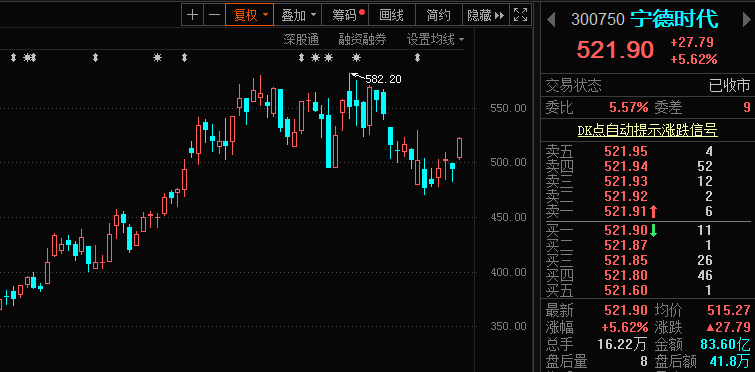Select 买五 price 521.60
The image size is (755, 372).
click(x=626, y=290)
